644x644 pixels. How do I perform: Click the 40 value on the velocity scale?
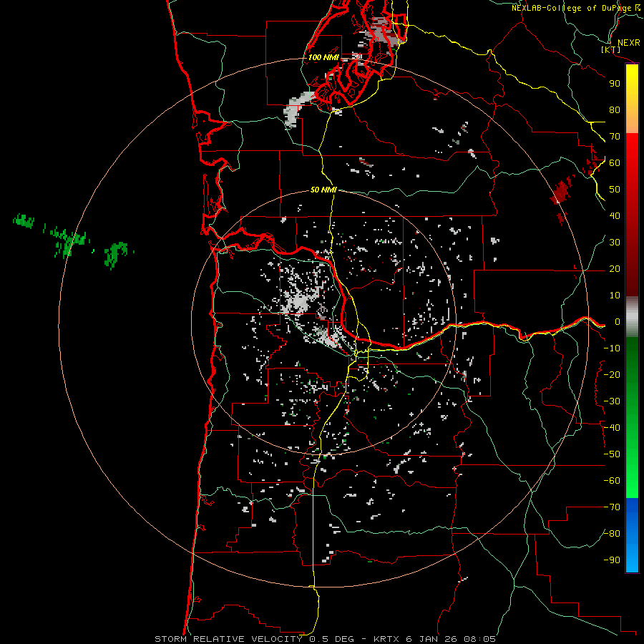pos(615,216)
